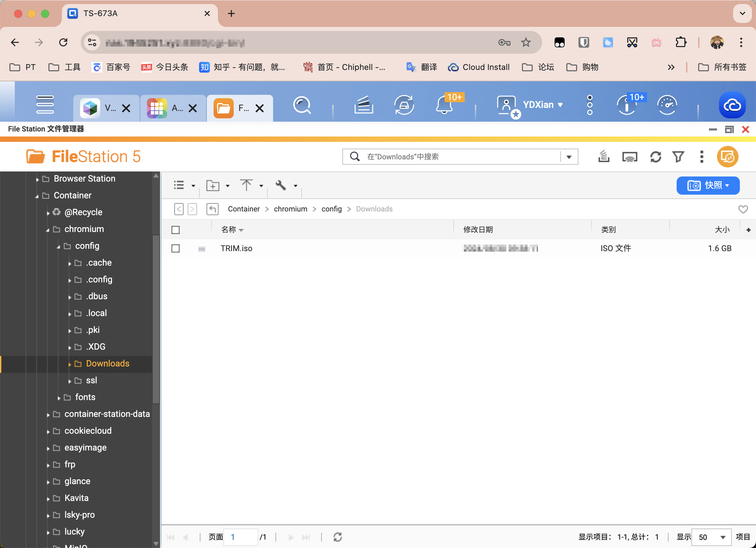Image resolution: width=756 pixels, height=548 pixels.
Task: Open the dashboard gauge icon
Action: coord(667,105)
